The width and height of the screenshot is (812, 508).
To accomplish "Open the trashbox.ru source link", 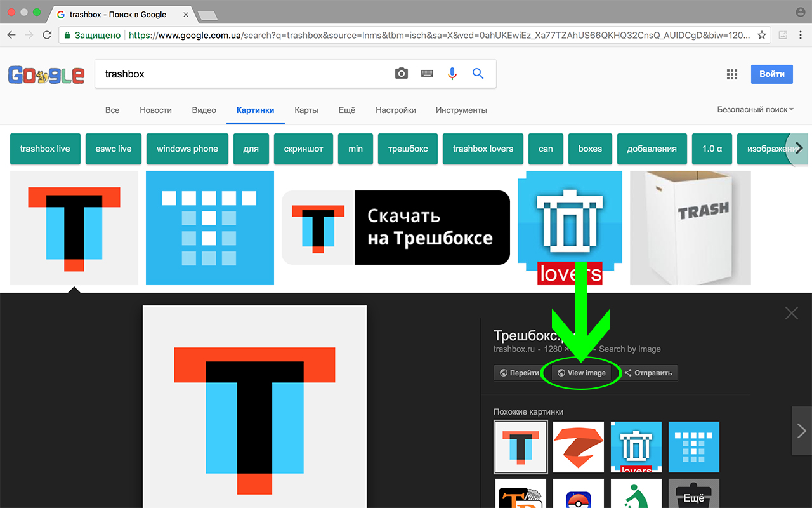I will pos(514,349).
